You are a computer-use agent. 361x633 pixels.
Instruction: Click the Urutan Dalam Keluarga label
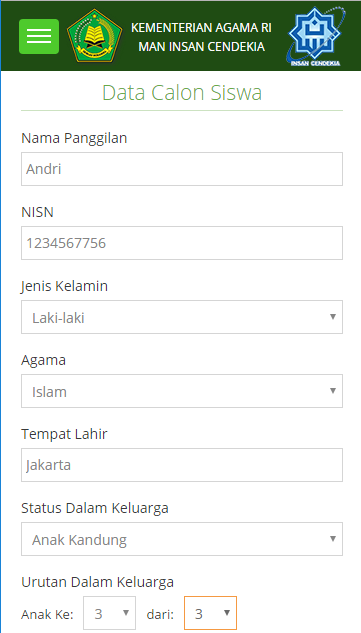pos(97,582)
